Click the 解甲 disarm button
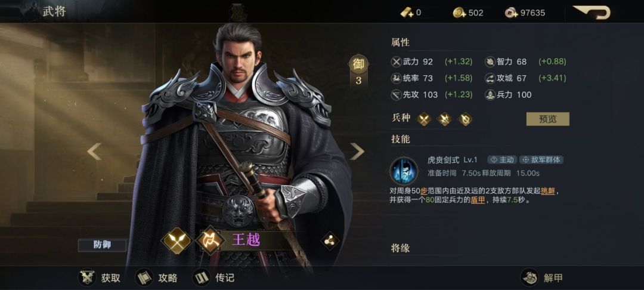 point(541,277)
